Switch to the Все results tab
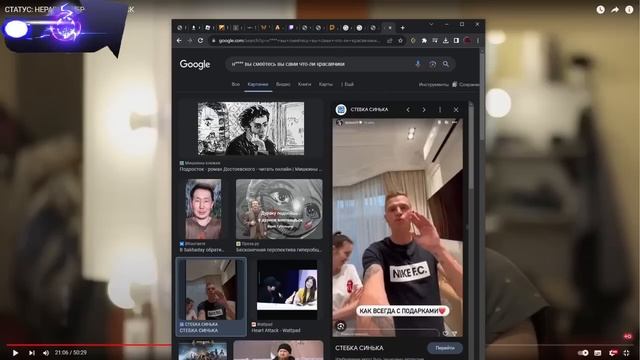The image size is (640, 360). pyautogui.click(x=236, y=84)
